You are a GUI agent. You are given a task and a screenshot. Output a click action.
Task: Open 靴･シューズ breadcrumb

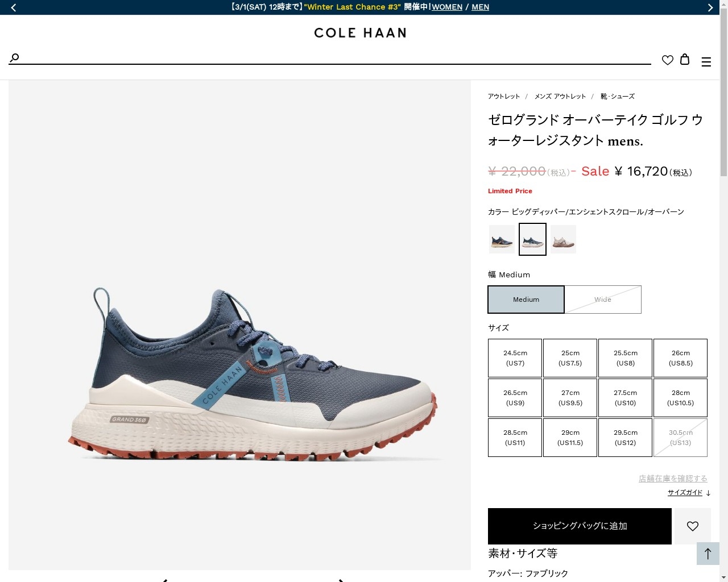click(618, 97)
